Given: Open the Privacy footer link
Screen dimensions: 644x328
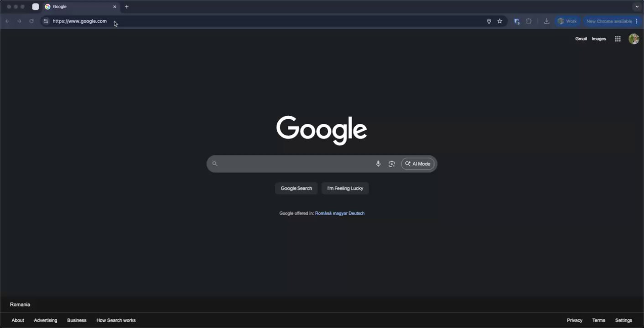Looking at the screenshot, I should point(575,320).
